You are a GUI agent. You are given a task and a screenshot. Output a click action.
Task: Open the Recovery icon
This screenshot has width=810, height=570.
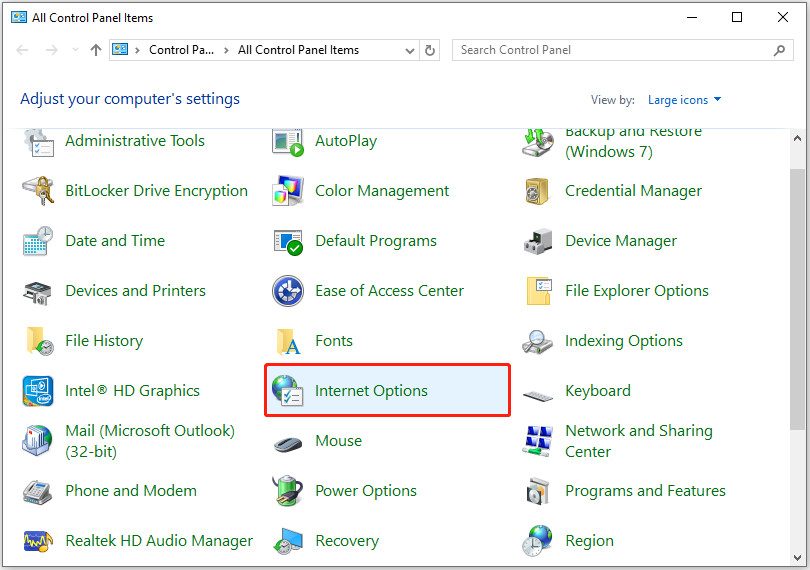[288, 541]
